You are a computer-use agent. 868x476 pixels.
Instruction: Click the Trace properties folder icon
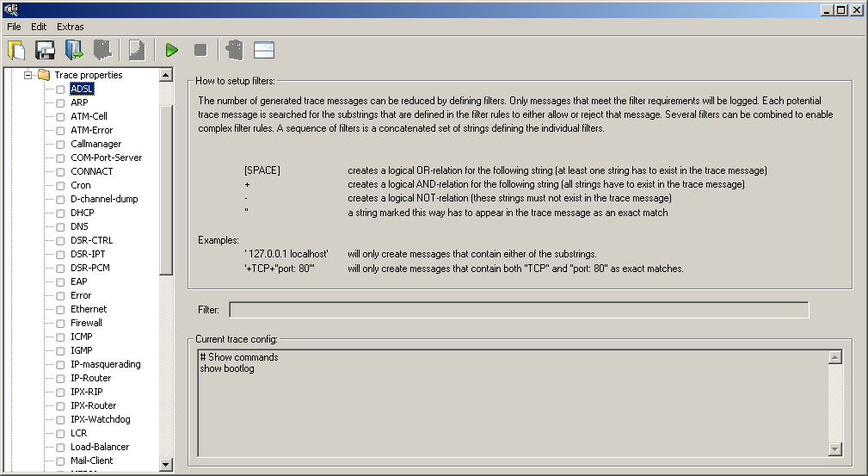[x=44, y=75]
